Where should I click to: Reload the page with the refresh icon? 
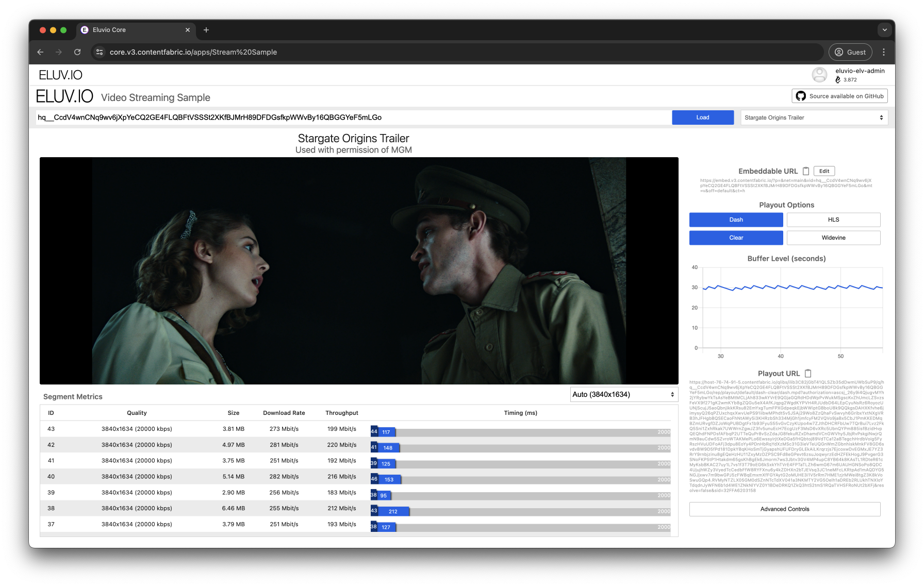(77, 52)
